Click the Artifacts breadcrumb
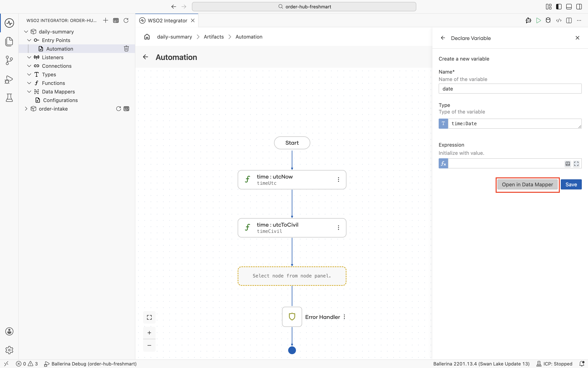 (213, 37)
